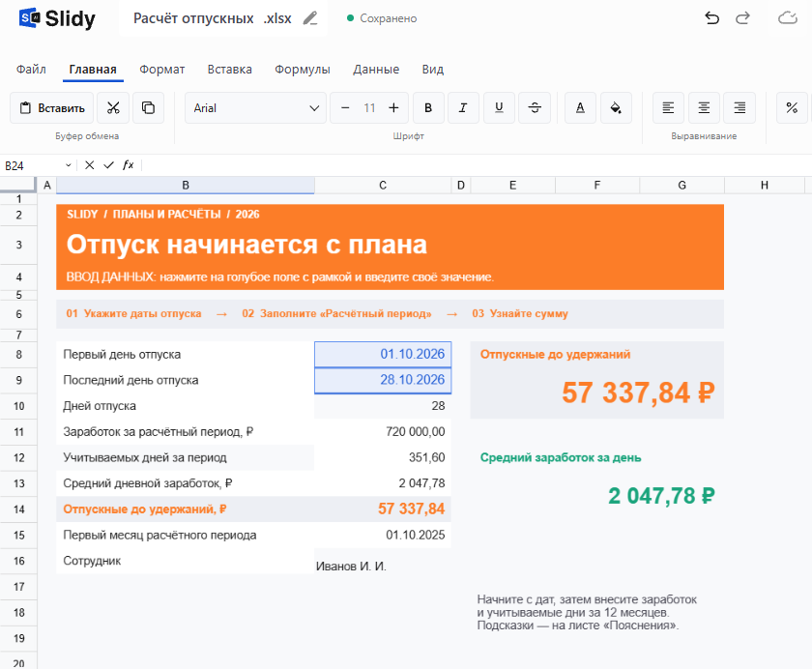812x669 pixels.
Task: Open the Arial font dropdown
Action: pyautogui.click(x=256, y=107)
